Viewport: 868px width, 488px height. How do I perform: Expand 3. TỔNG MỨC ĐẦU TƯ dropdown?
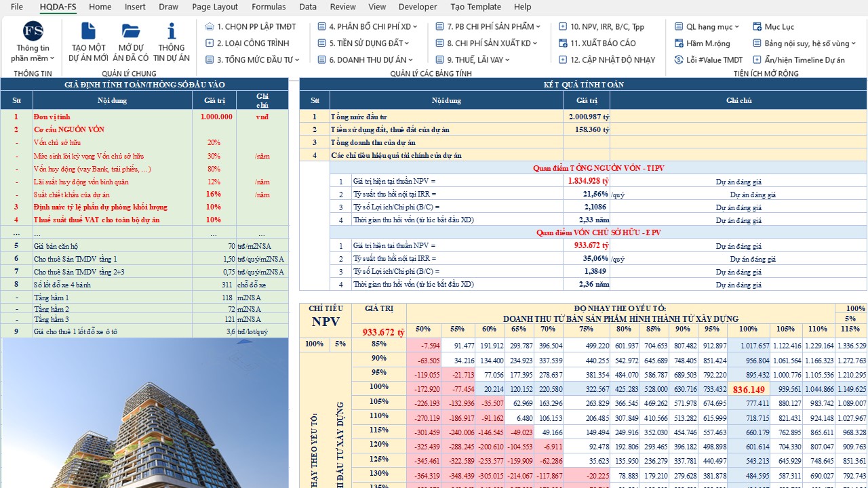pos(252,60)
